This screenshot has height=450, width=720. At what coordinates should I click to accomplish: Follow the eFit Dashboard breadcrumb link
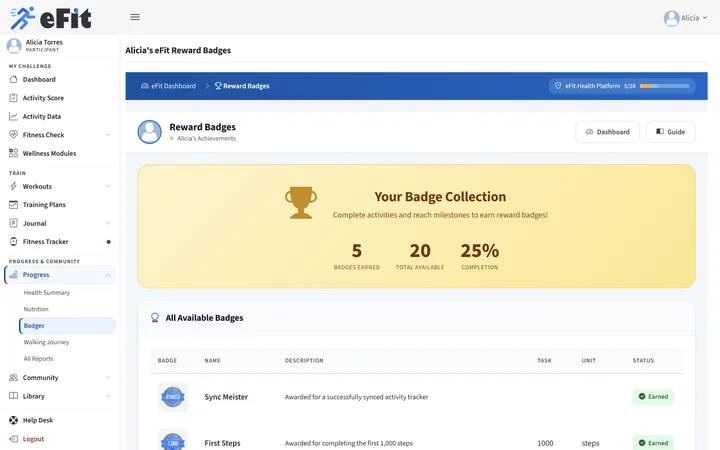click(168, 86)
